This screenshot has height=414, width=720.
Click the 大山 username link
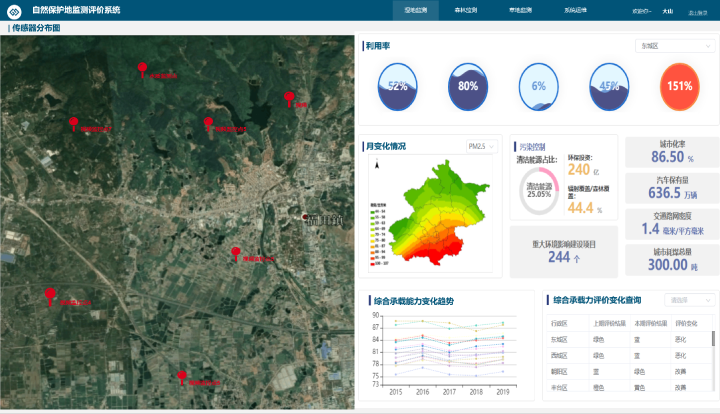[667, 11]
